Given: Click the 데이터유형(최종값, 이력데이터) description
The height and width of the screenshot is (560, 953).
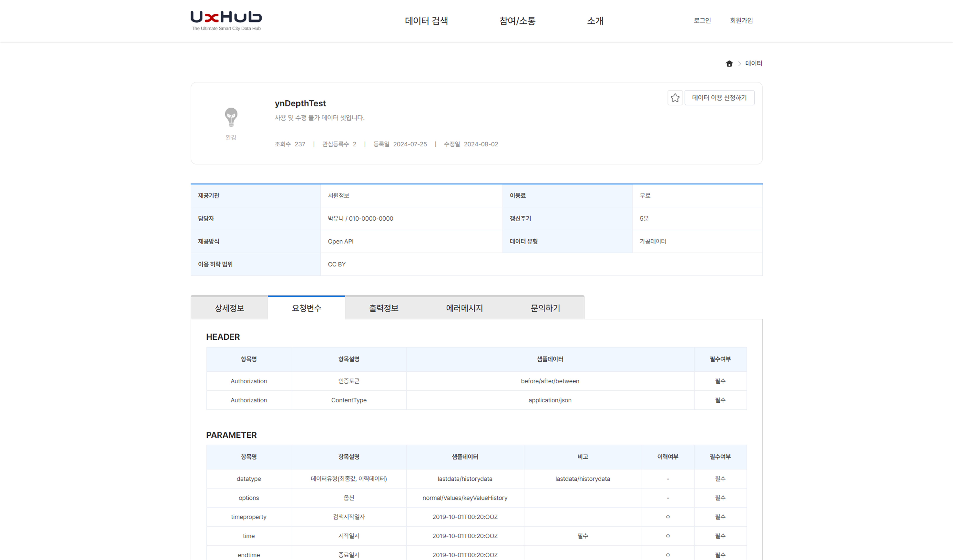Looking at the screenshot, I should coord(349,479).
